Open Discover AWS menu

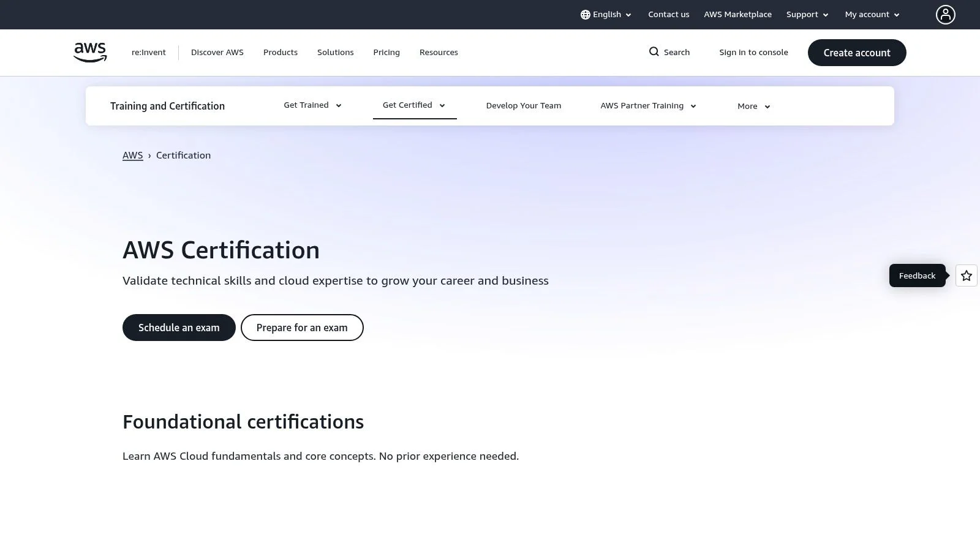(217, 53)
